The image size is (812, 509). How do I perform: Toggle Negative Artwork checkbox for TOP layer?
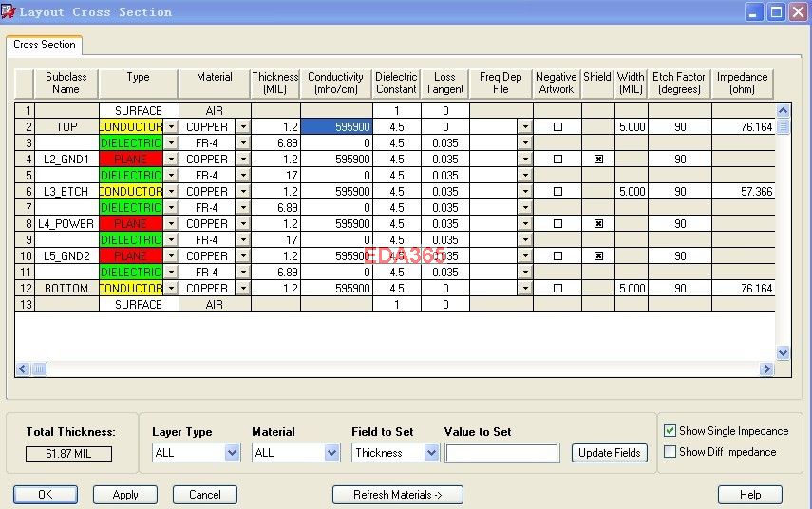tap(557, 127)
